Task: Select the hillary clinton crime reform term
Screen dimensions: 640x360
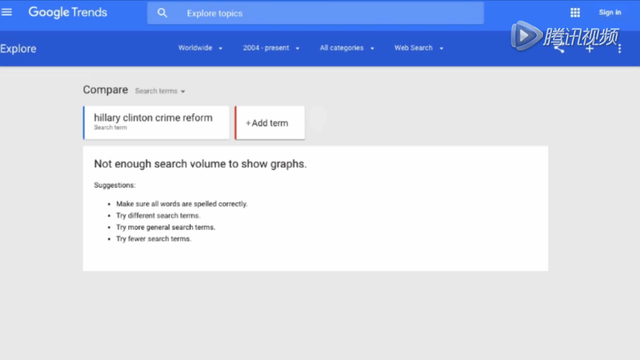Action: [x=156, y=122]
